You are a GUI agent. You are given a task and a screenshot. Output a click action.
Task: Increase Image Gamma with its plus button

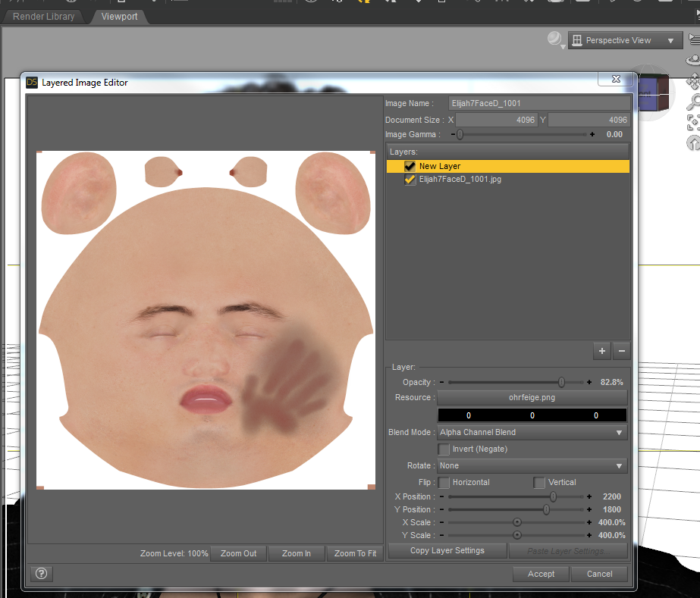click(592, 134)
